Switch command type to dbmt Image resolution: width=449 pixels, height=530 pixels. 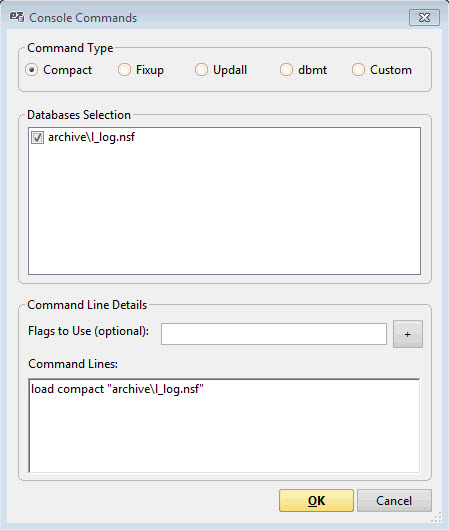click(286, 70)
